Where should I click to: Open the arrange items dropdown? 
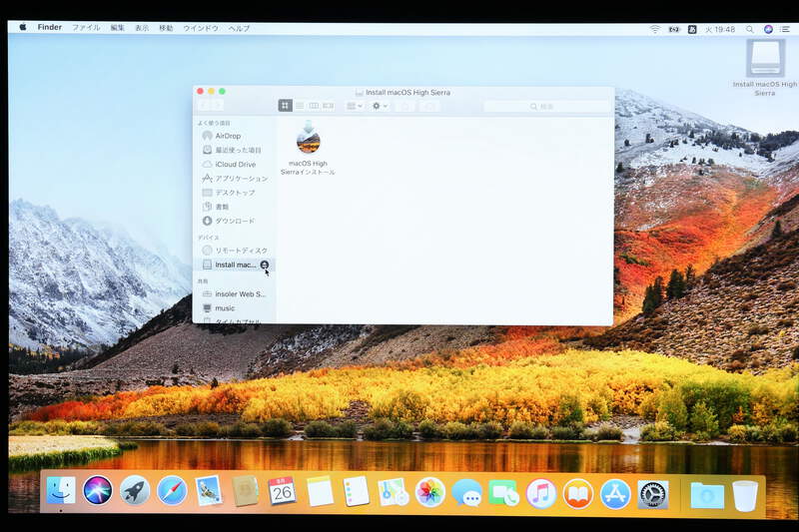(x=355, y=106)
